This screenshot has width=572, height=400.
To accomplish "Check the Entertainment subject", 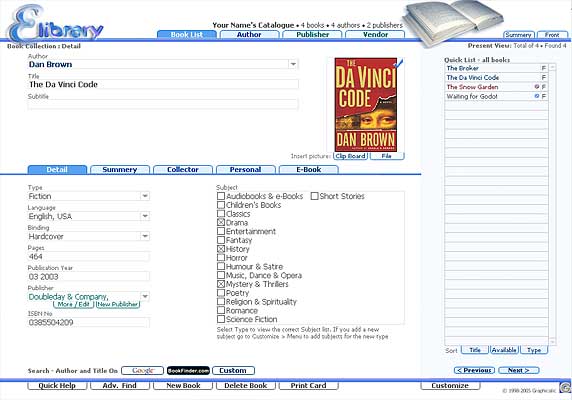I will coord(221,231).
